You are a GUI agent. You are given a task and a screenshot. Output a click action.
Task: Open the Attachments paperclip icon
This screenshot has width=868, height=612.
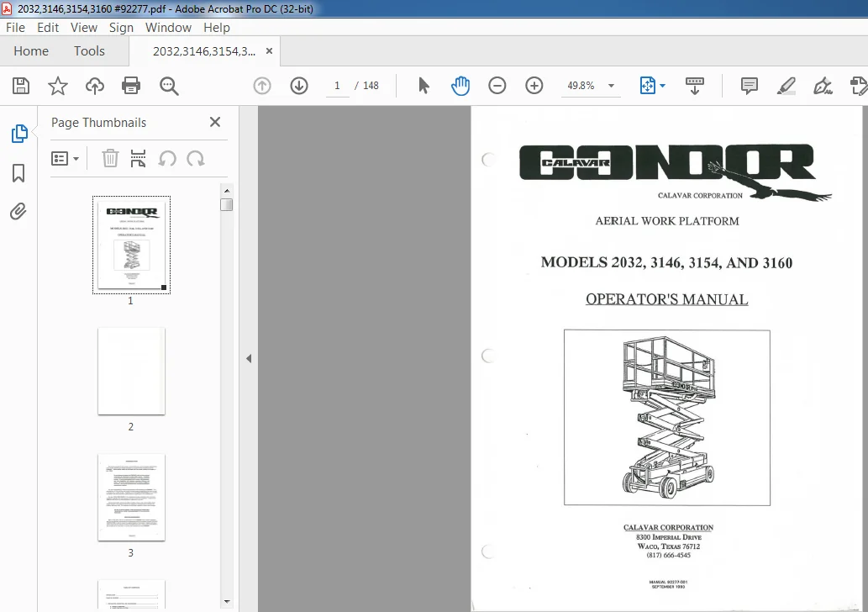pos(18,212)
